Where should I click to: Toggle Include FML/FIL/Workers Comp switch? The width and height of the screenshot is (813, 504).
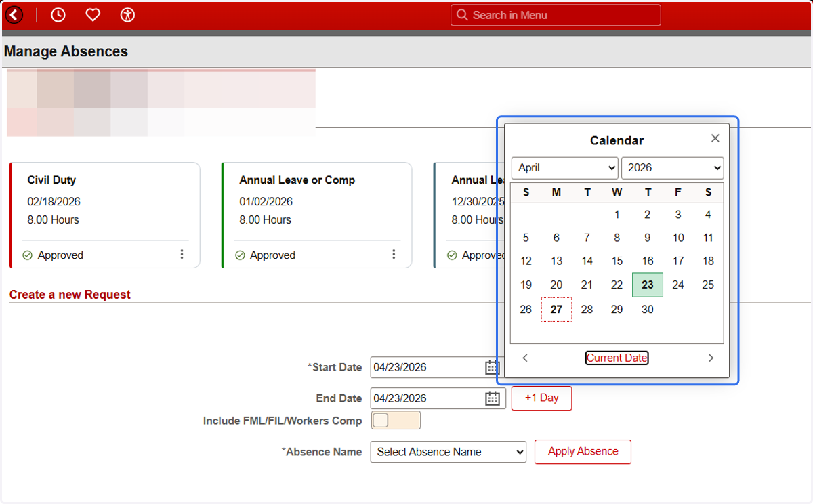(396, 420)
